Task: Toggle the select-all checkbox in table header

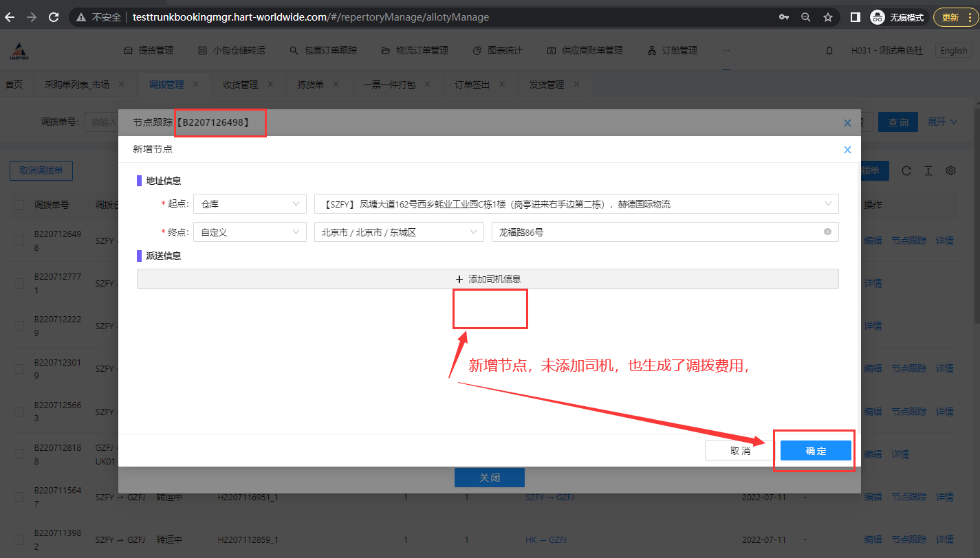Action: [x=19, y=205]
